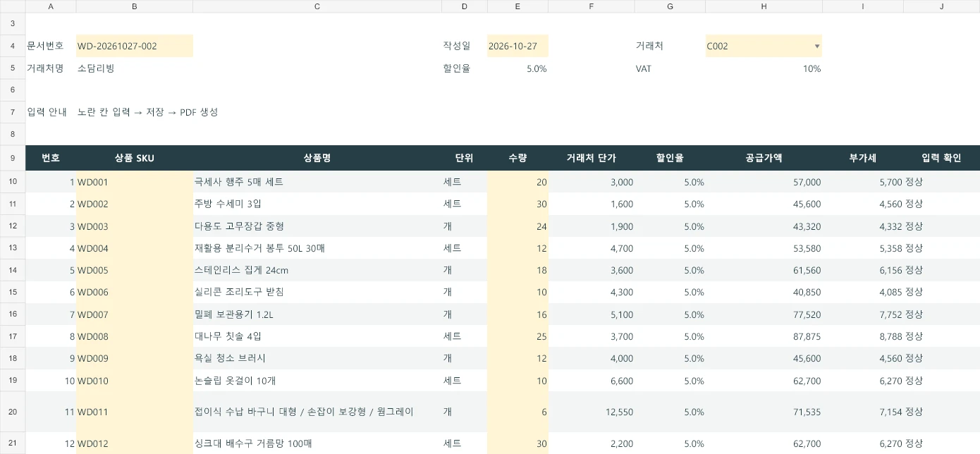Select column D header

(x=464, y=6)
